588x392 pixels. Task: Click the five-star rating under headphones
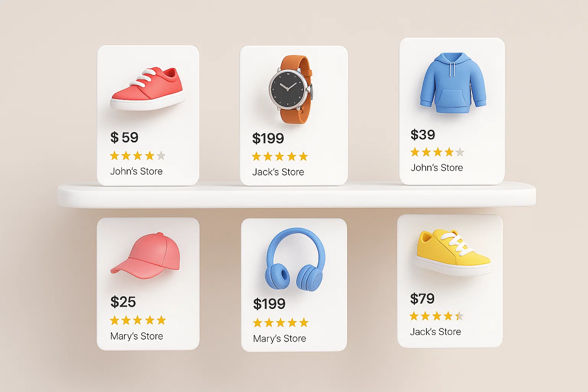point(281,323)
